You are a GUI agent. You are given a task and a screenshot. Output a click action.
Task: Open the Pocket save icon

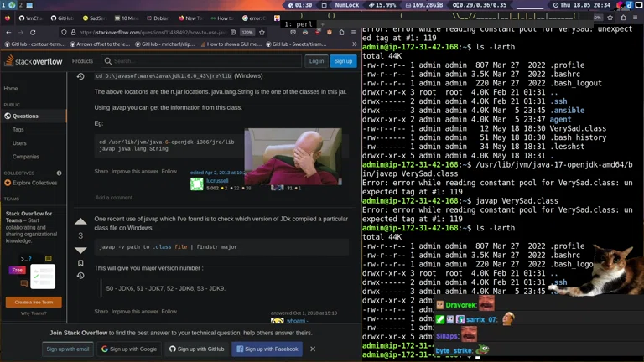pyautogui.click(x=293, y=32)
